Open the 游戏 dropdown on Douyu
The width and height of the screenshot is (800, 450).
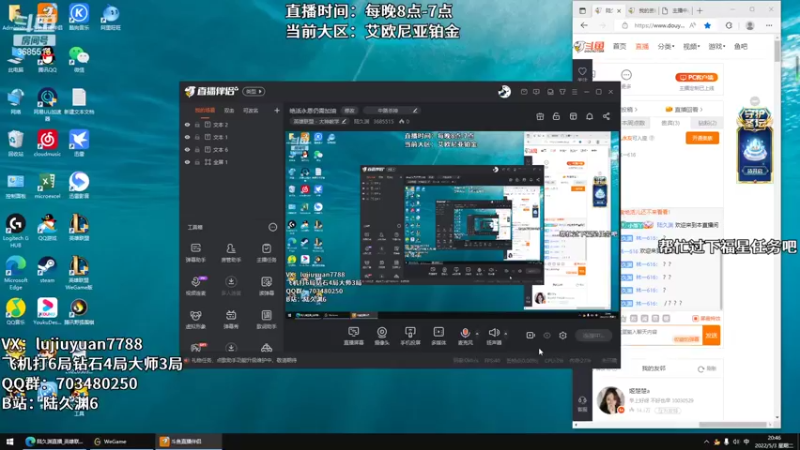tap(716, 46)
